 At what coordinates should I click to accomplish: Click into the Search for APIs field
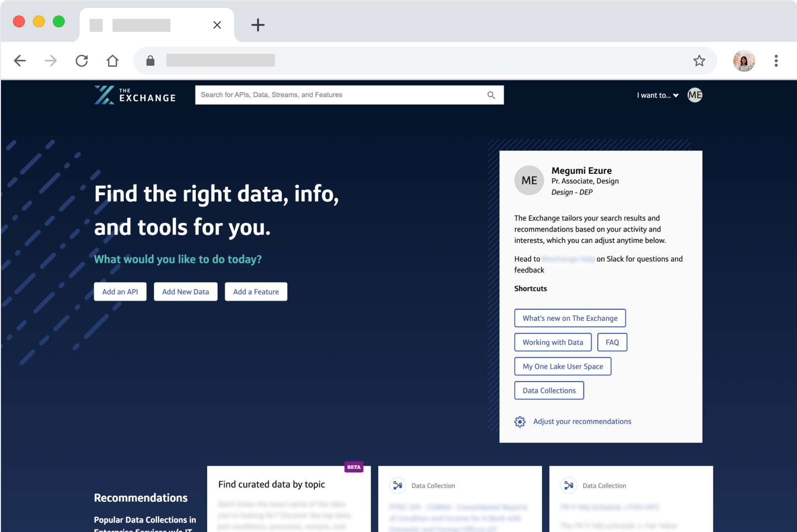coord(349,95)
